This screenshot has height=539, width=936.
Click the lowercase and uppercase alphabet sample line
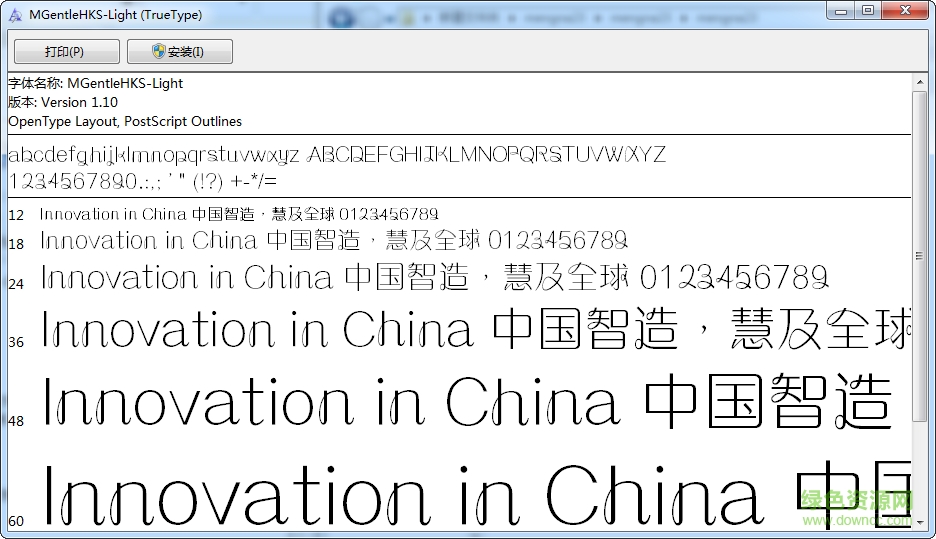click(337, 155)
